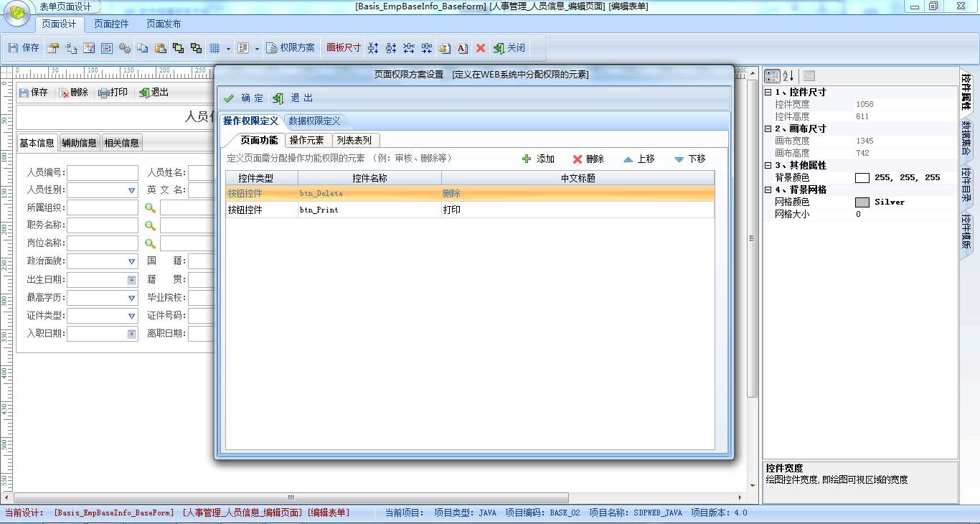980x524 pixels.
Task: Switch property grid to categorized view
Action: click(773, 75)
